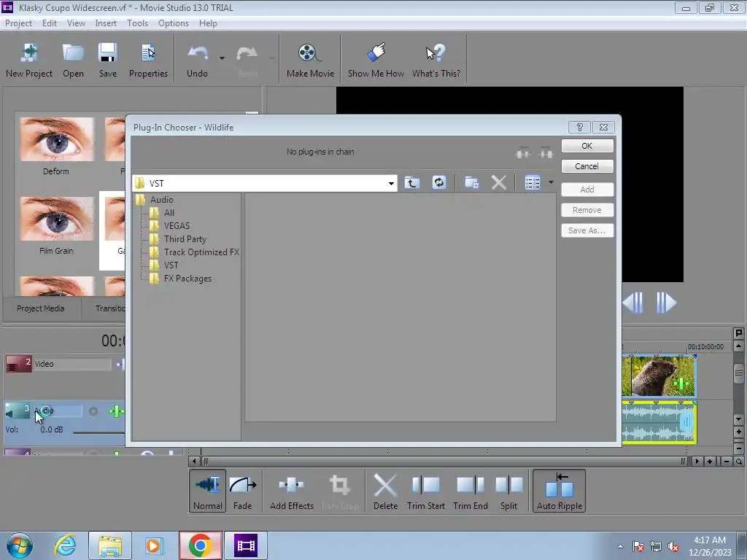Select Normal edit tool
This screenshot has height=560, width=747.
[208, 491]
